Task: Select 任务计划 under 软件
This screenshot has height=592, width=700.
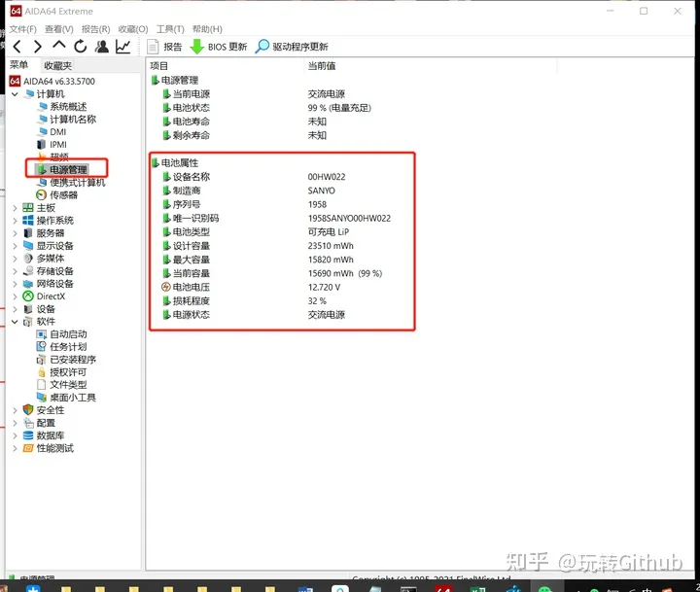Action: pyautogui.click(x=61, y=347)
